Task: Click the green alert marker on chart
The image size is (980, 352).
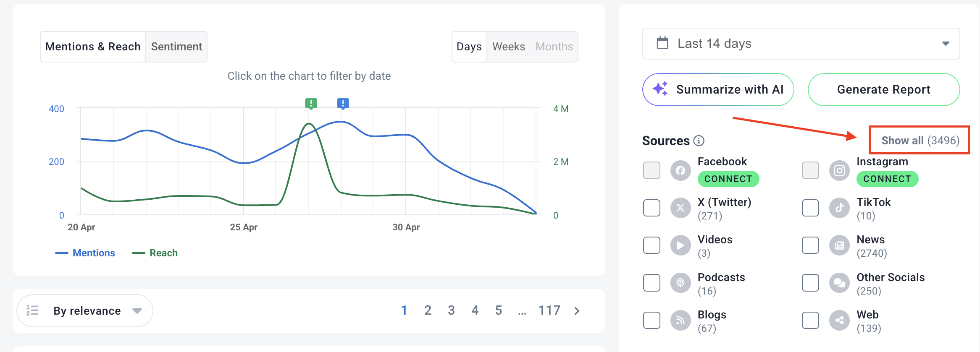Action: (311, 103)
